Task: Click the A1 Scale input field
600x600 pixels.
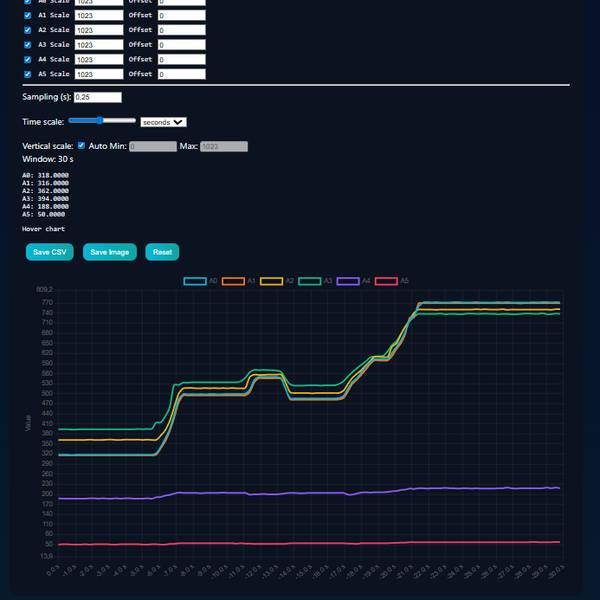Action: coord(99,15)
